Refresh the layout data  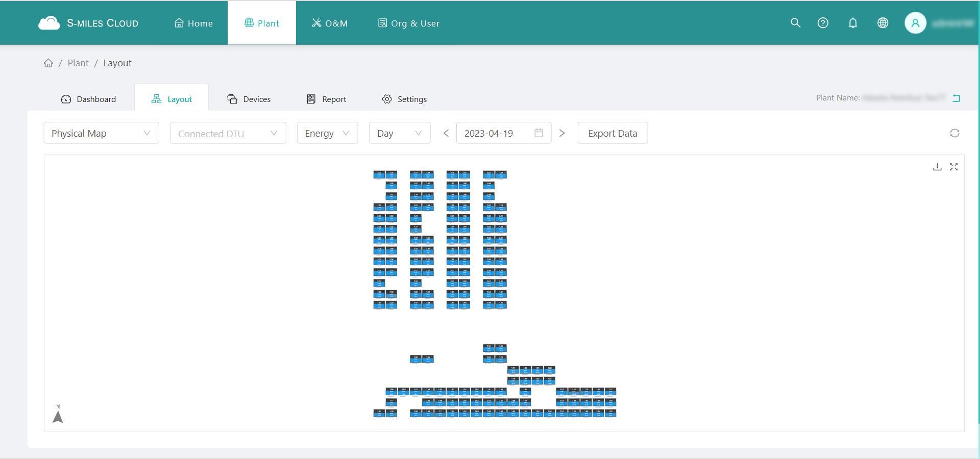pos(954,133)
